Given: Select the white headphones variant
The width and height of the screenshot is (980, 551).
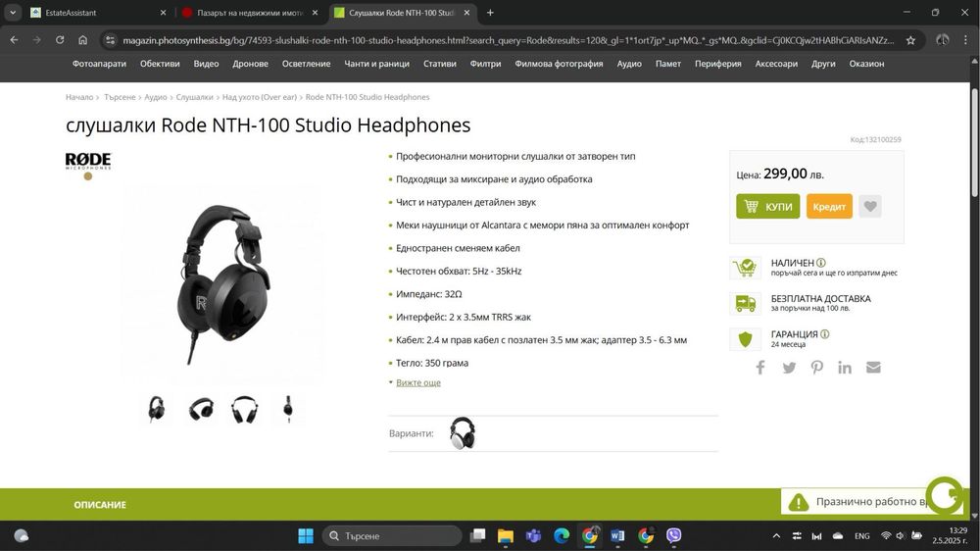Looking at the screenshot, I should 463,432.
